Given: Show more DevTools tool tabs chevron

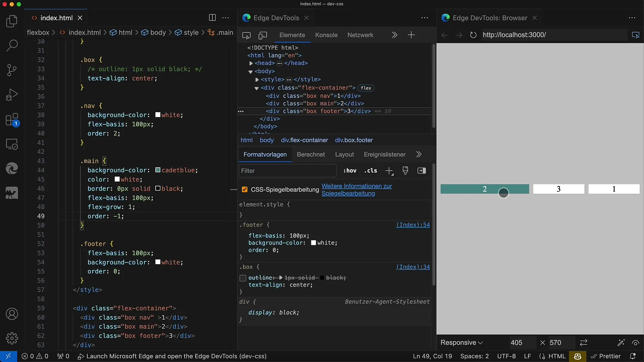Looking at the screenshot, I should 394,35.
